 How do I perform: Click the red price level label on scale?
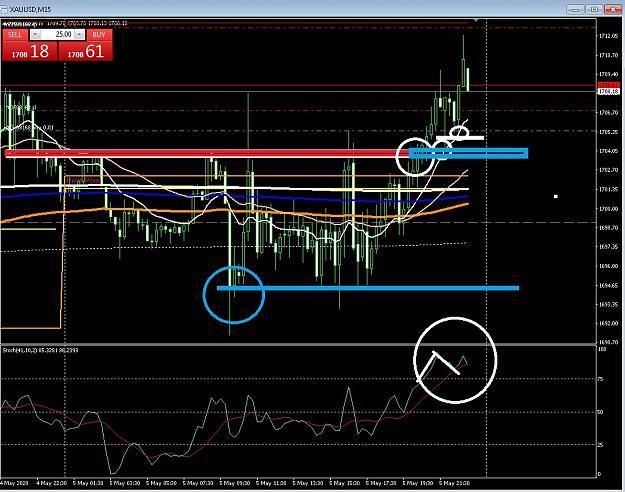[x=609, y=85]
